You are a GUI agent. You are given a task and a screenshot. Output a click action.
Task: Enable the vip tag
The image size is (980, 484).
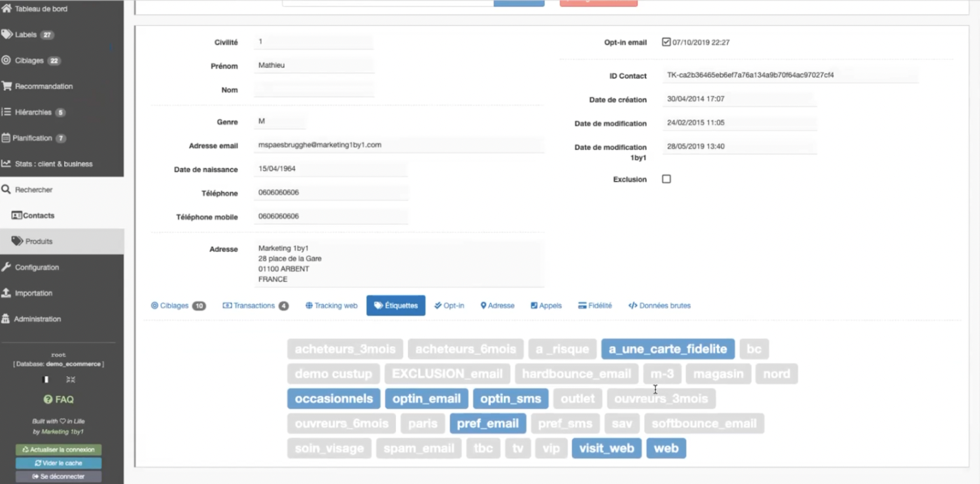coord(551,448)
